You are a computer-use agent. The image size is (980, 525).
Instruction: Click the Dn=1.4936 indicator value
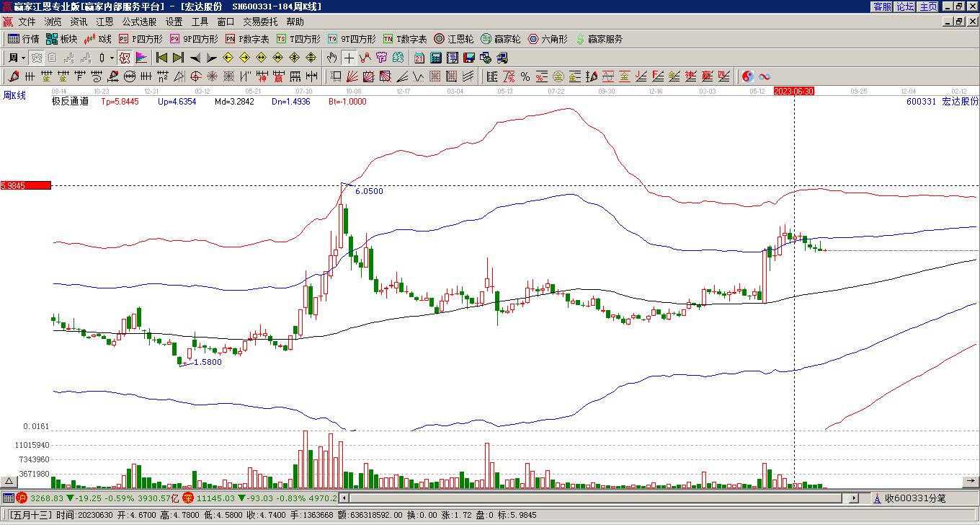(x=291, y=102)
